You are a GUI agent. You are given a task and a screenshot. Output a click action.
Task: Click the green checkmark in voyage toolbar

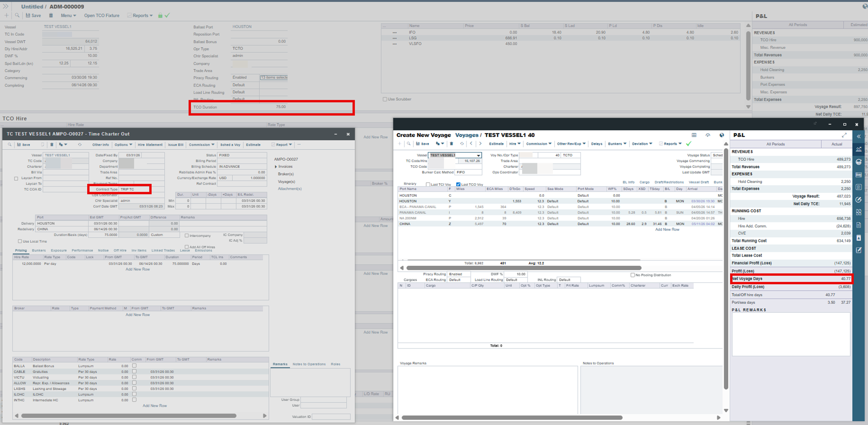click(688, 143)
